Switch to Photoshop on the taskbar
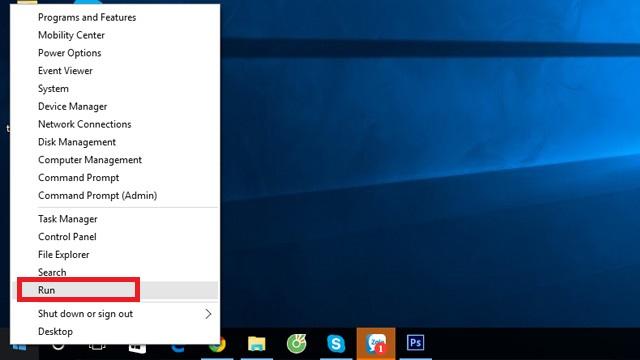Screen dimensions: 640x360 coord(415,343)
